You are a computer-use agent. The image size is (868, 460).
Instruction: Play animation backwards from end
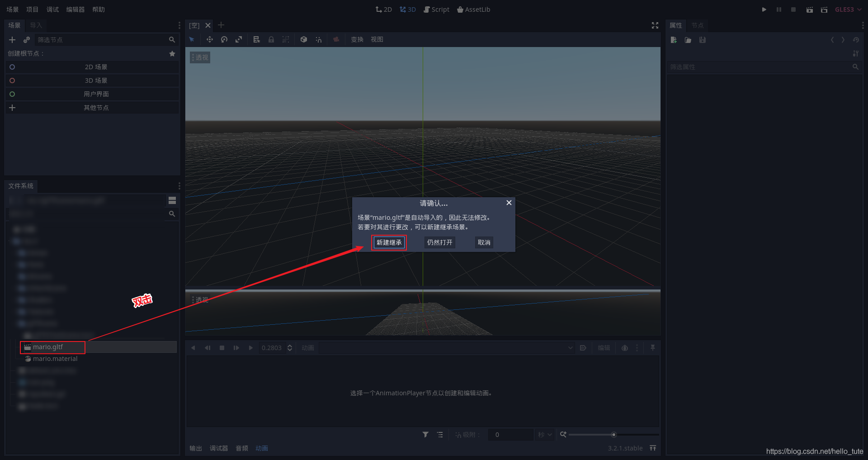(193, 348)
